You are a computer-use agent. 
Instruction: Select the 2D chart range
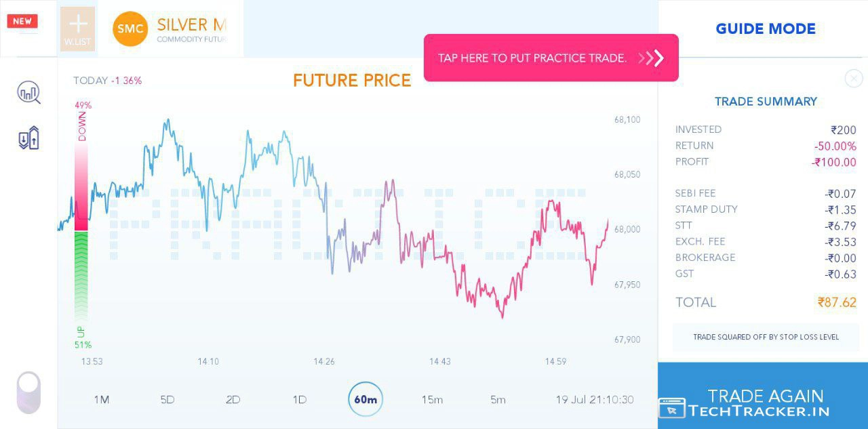[233, 399]
